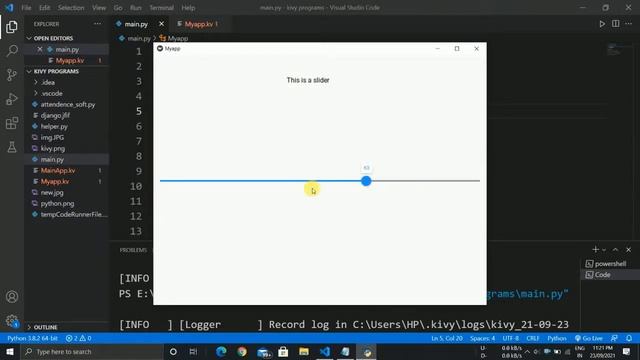Open the Problems panel tab
640x360 pixels.
pyautogui.click(x=133, y=250)
